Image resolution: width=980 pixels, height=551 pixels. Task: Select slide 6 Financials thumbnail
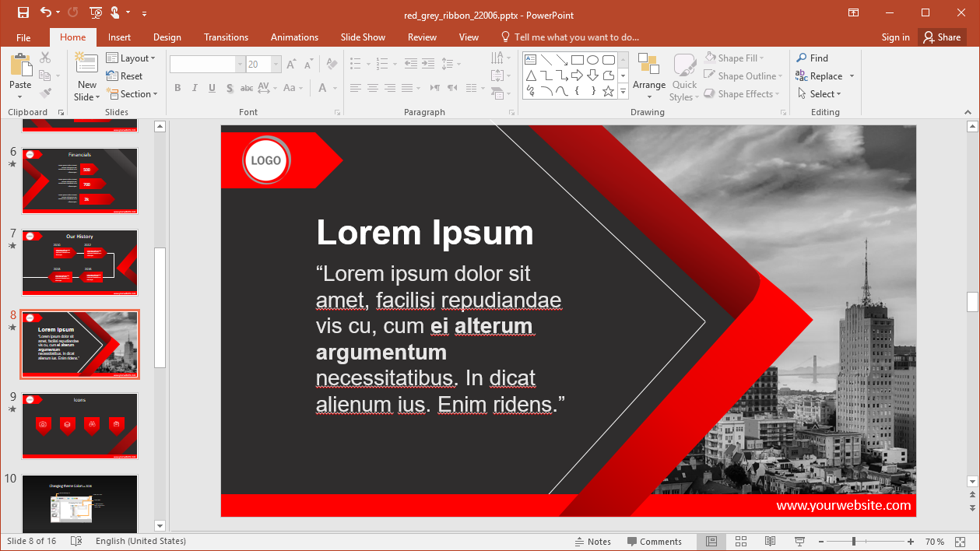(79, 181)
